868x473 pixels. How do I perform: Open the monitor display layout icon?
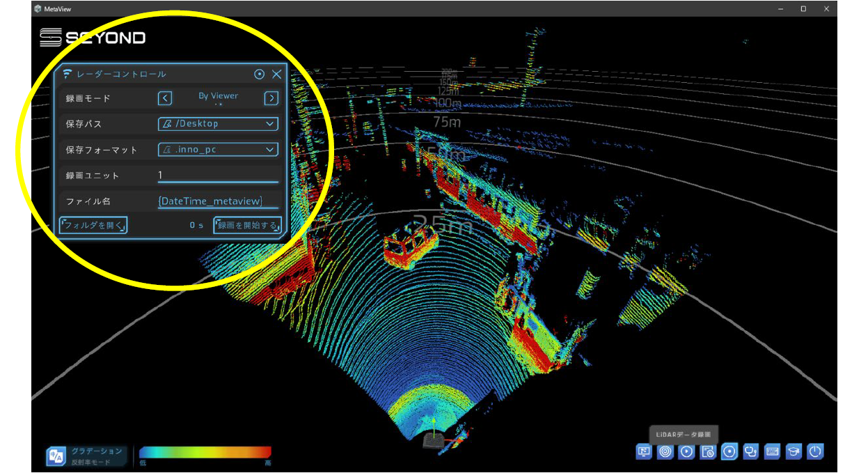click(x=644, y=451)
